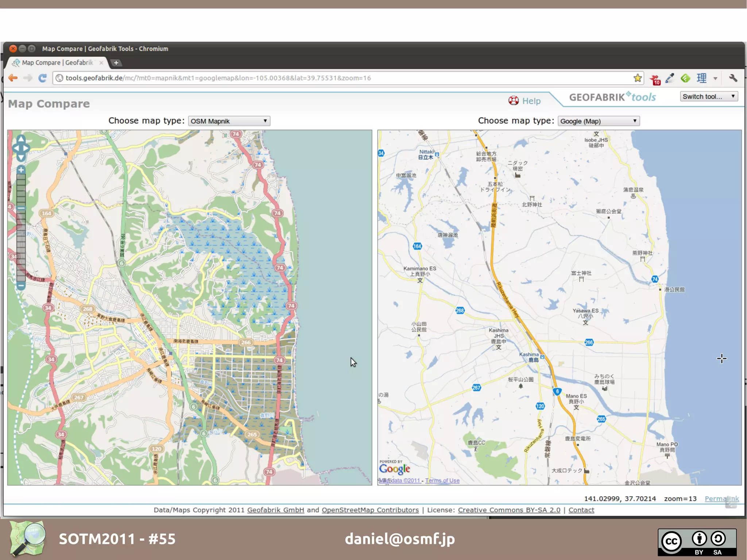747x560 pixels.
Task: Open the Creative Commons BY-SA 2.0 link
Action: [509, 510]
